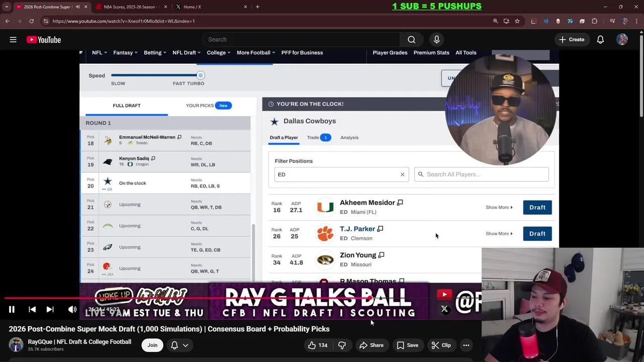Draft Akheem Mesidor
This screenshot has height=362, width=644.
537,208
